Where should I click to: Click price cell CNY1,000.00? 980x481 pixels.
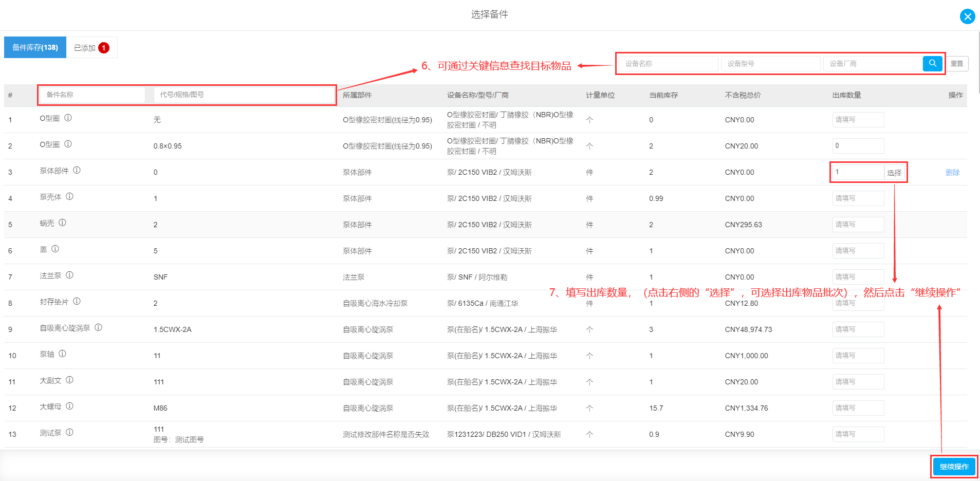(x=746, y=356)
